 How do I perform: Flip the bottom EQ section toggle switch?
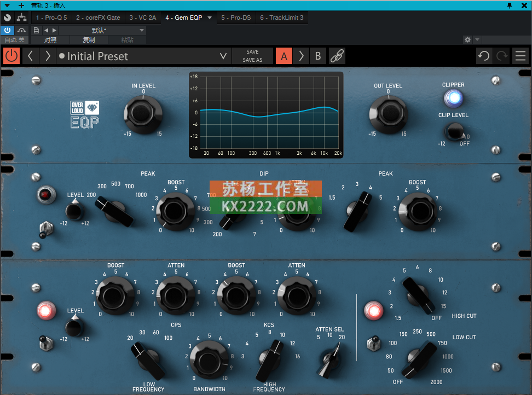coord(45,343)
